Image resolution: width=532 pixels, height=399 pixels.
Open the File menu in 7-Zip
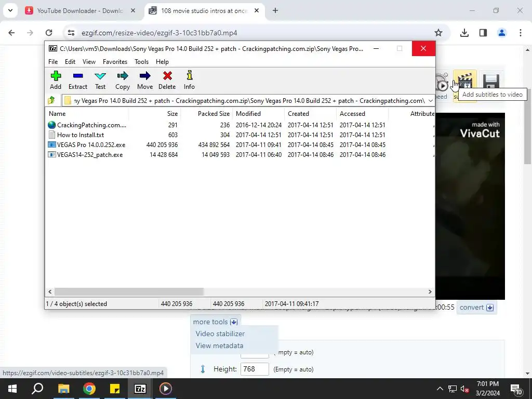53,62
